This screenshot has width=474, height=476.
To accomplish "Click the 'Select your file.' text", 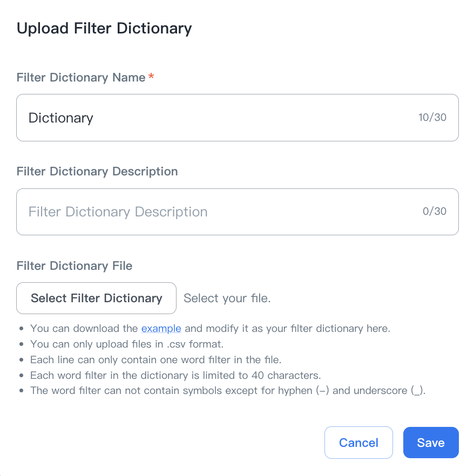I will (x=227, y=298).
